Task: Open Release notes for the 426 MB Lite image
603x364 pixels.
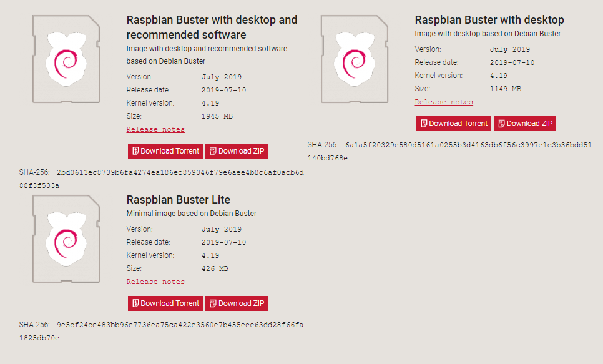Action: coord(155,282)
